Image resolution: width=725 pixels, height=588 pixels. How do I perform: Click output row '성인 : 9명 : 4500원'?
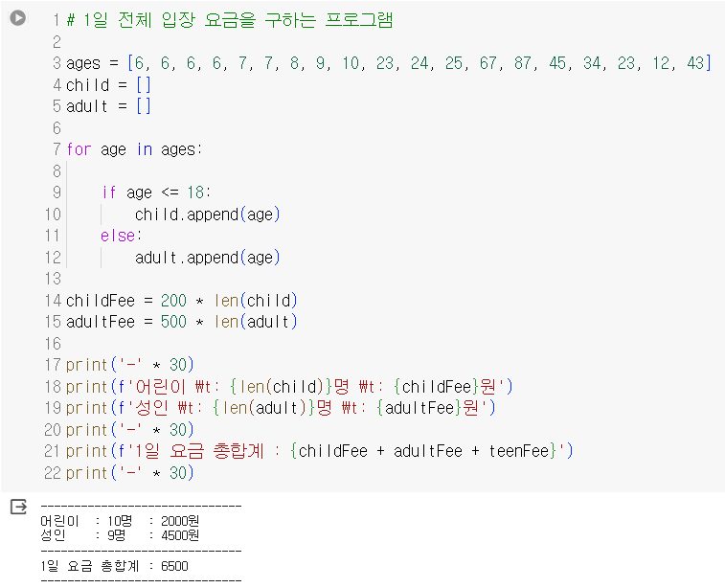[x=121, y=535]
